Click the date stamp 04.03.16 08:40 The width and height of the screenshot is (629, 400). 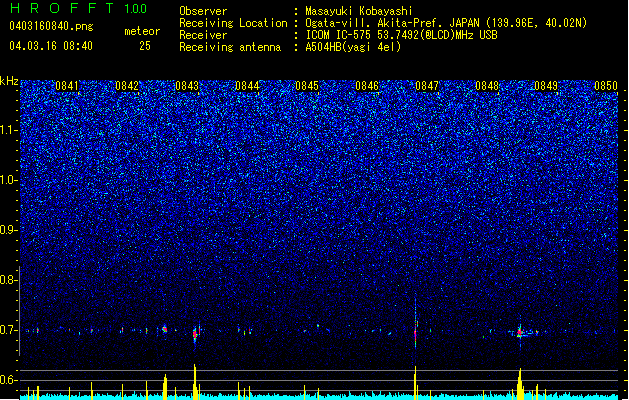coord(51,46)
